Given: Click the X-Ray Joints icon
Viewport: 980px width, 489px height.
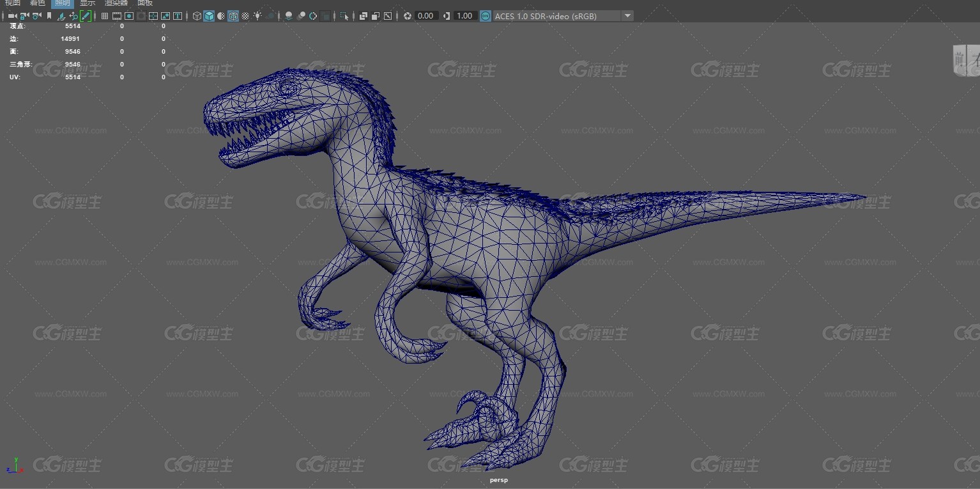Looking at the screenshot, I should click(387, 16).
